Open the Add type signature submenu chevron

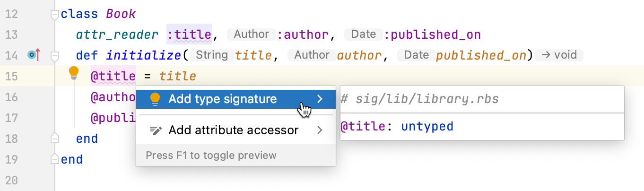point(320,99)
